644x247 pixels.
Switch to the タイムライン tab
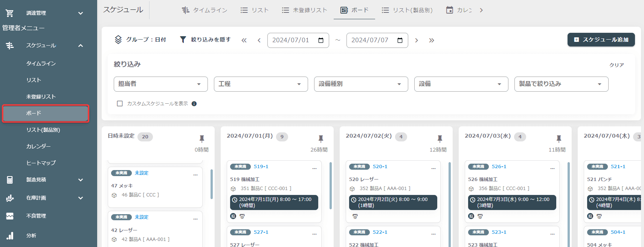point(204,10)
